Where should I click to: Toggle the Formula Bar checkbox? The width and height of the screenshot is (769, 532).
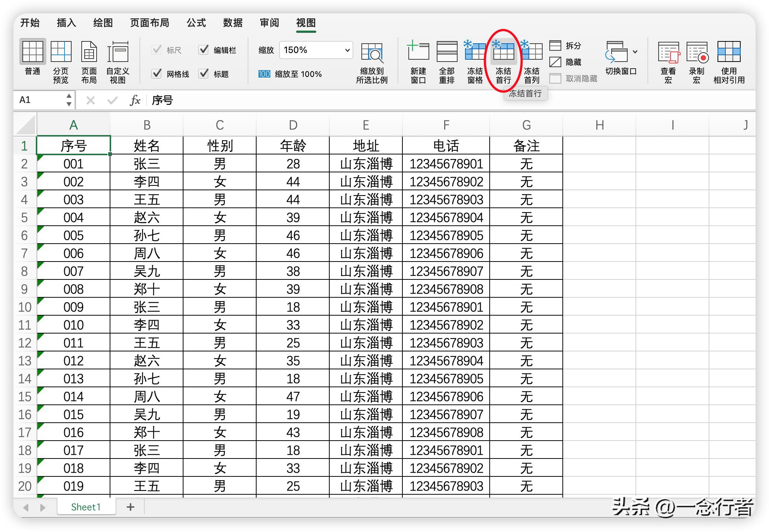click(x=204, y=50)
